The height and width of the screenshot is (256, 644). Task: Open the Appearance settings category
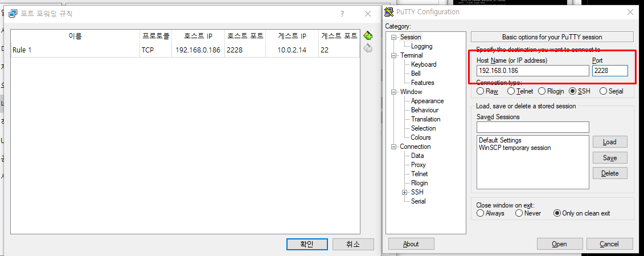[427, 101]
